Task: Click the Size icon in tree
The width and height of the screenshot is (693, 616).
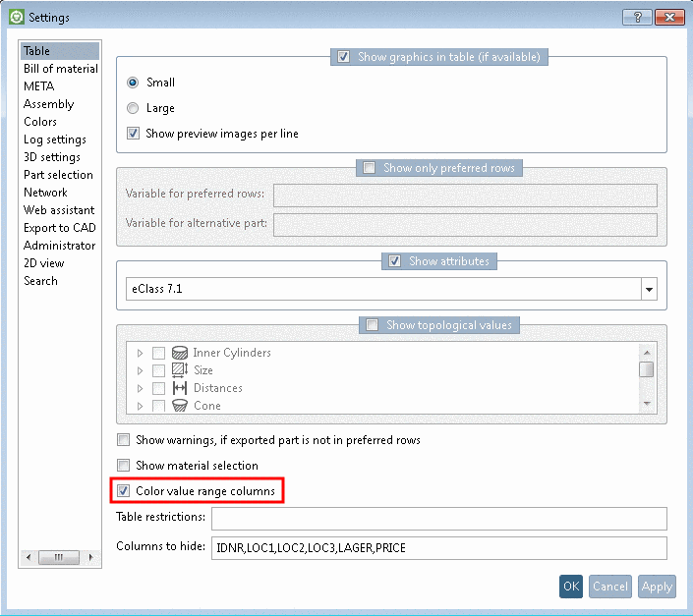Action: [x=180, y=370]
